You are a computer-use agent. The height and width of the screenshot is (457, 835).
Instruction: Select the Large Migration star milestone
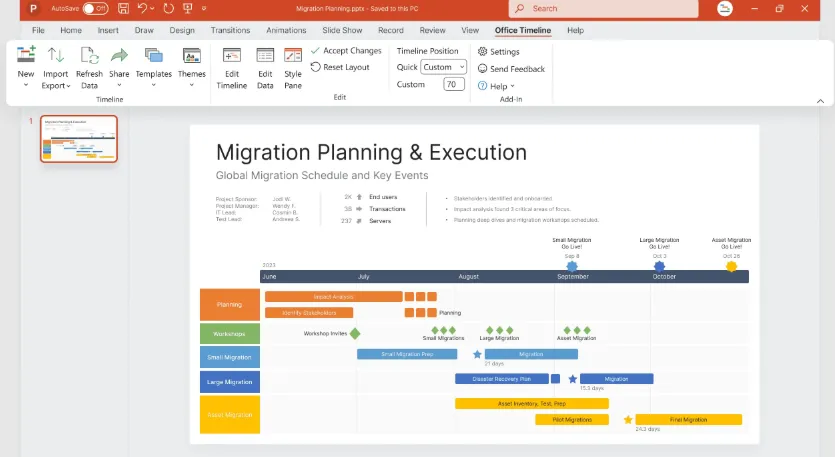tap(572, 379)
